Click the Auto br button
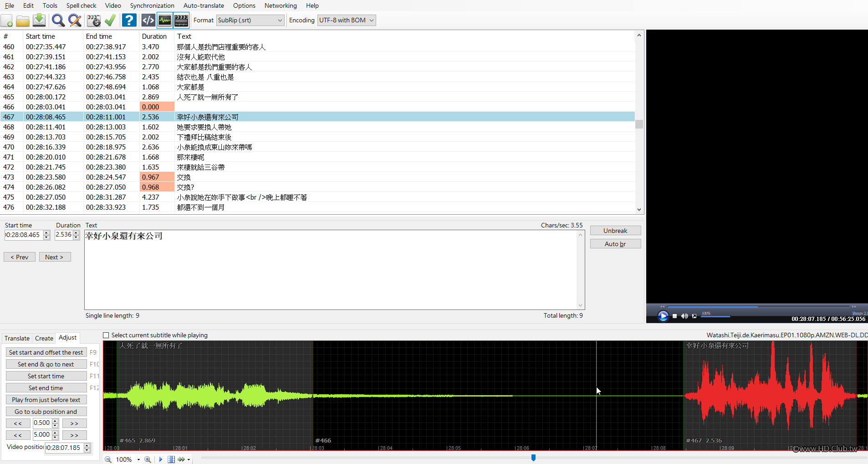This screenshot has height=464, width=868. pos(616,244)
